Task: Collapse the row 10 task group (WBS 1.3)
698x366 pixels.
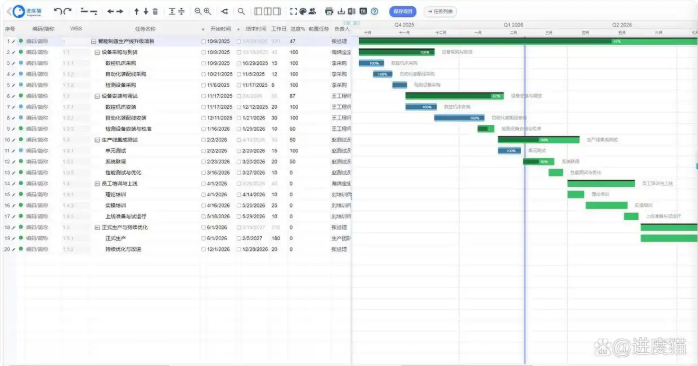Action: click(x=97, y=140)
